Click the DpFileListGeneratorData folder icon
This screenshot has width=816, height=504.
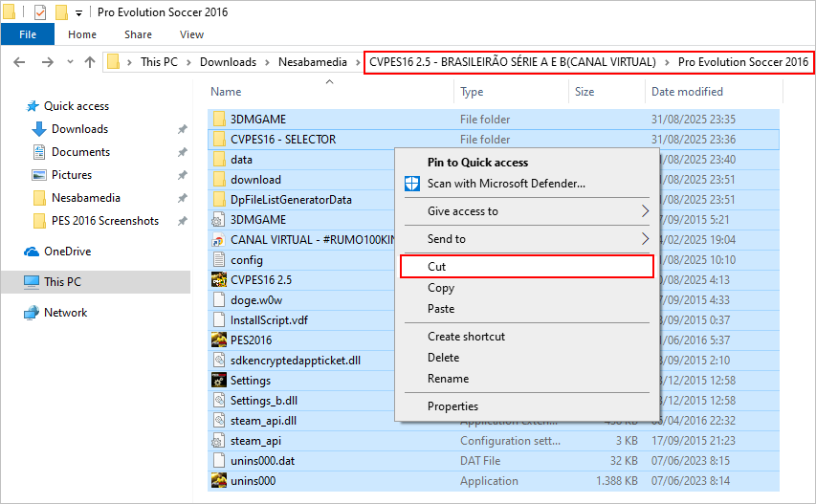click(219, 200)
